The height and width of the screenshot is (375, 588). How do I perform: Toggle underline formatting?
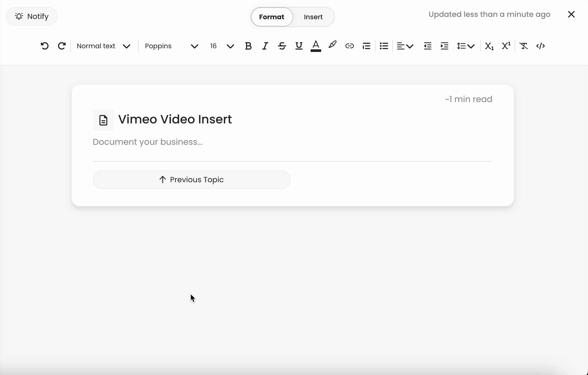(x=299, y=46)
